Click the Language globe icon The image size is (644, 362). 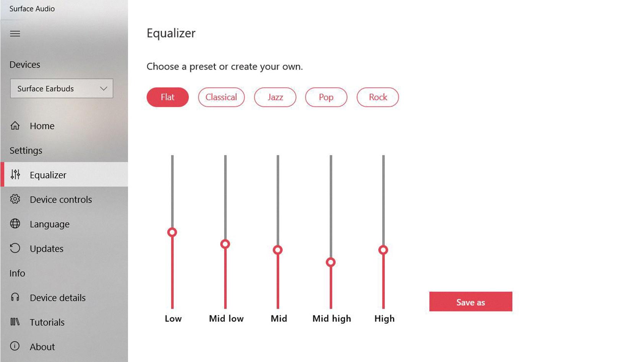(x=15, y=223)
